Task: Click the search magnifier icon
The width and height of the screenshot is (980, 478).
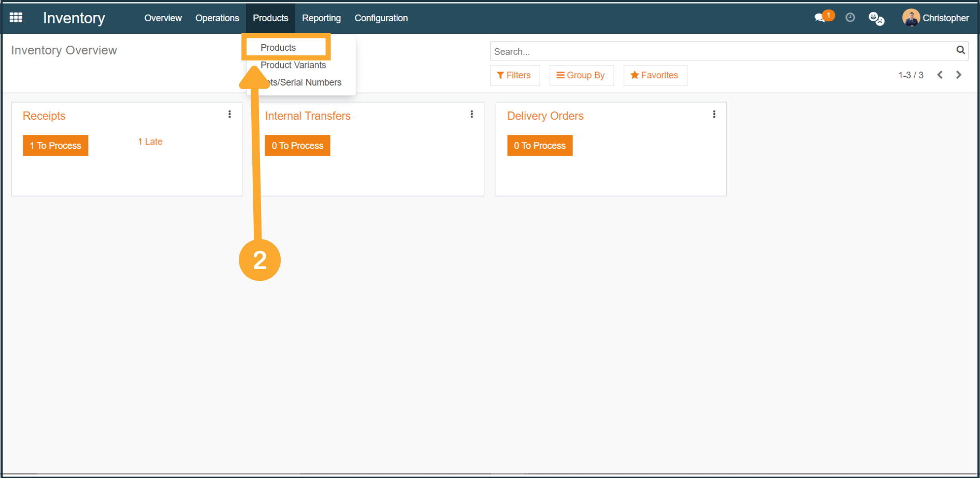Action: [960, 50]
